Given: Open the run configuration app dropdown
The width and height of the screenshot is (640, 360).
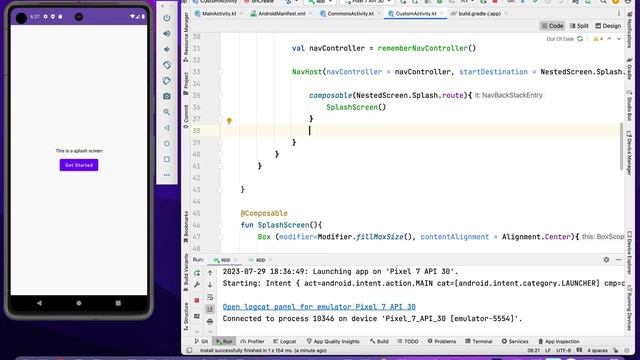Looking at the screenshot, I should [320, 2].
